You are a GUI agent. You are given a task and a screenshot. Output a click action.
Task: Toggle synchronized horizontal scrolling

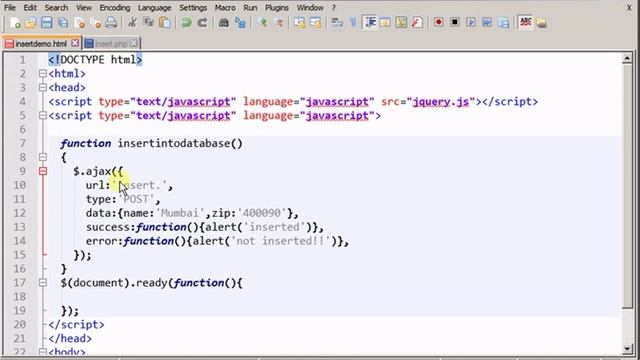316,23
